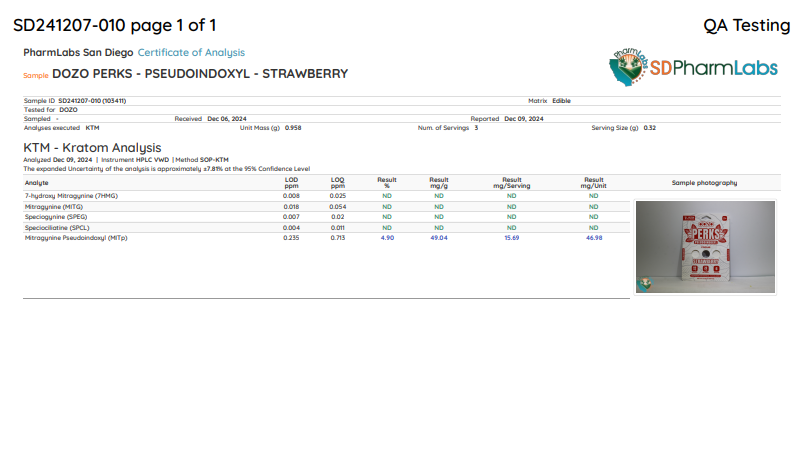This screenshot has height=464, width=804.
Task: Click the 'Analyte' column header
Action: (x=36, y=183)
